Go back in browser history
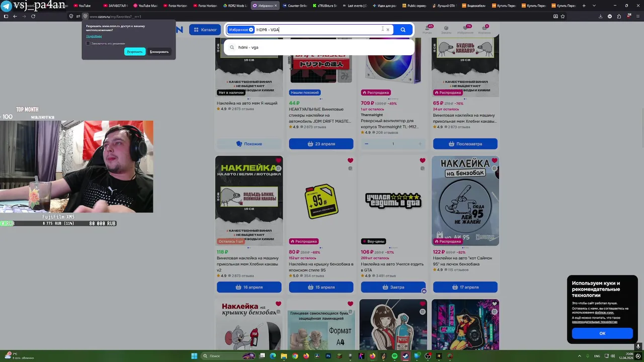The width and height of the screenshot is (644, 362). (x=15, y=16)
